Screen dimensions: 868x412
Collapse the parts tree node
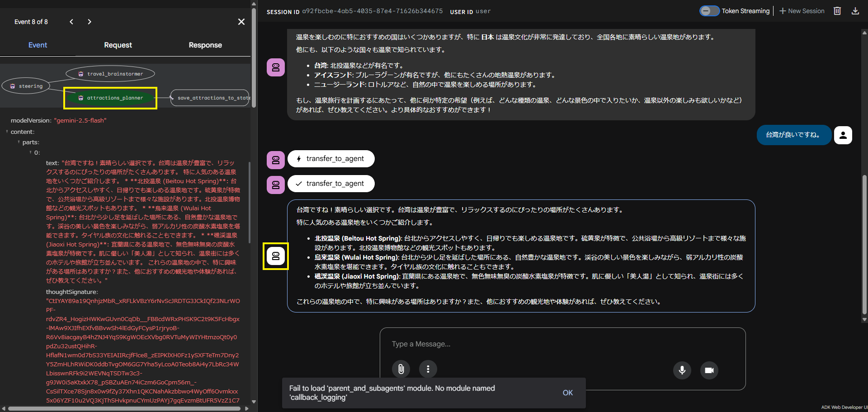(x=19, y=142)
